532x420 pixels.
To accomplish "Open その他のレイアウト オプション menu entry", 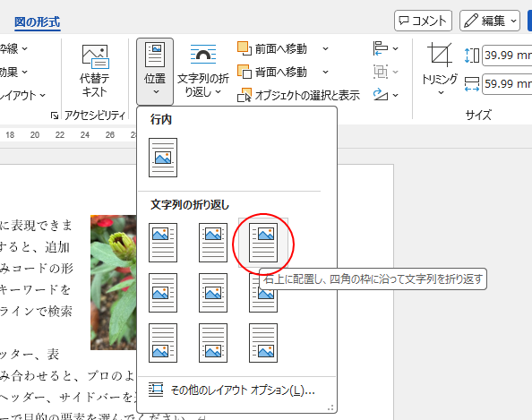I will (232, 390).
